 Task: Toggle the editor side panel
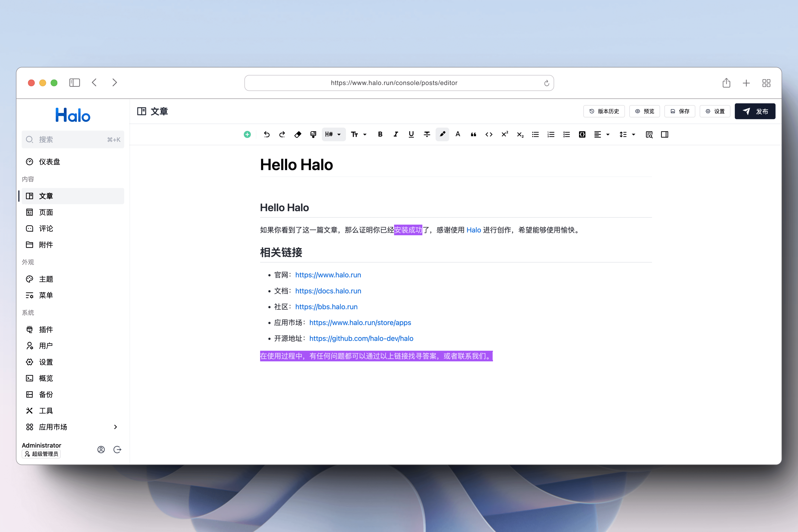coord(665,134)
